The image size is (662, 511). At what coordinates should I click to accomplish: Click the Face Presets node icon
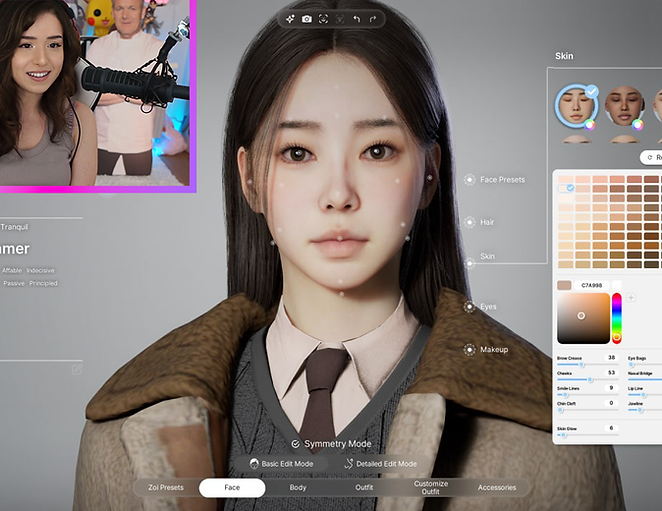click(469, 180)
